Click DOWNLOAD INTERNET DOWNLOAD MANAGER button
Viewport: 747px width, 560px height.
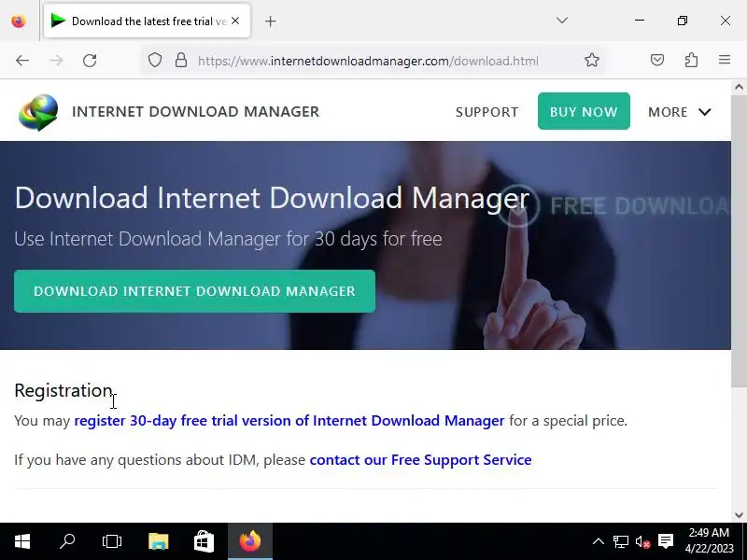194,291
